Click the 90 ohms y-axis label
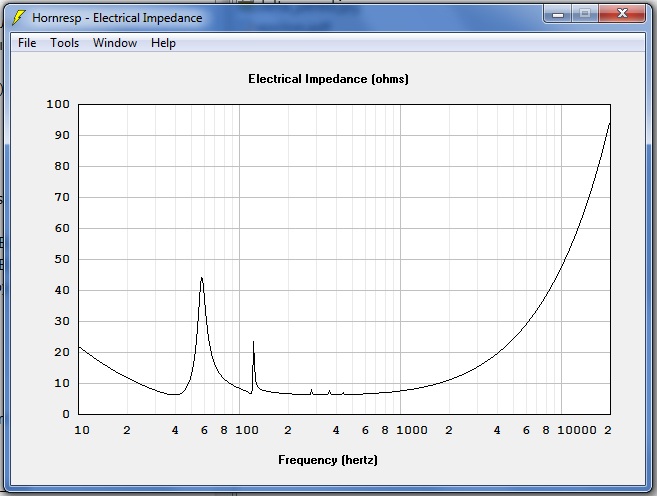 [62, 135]
